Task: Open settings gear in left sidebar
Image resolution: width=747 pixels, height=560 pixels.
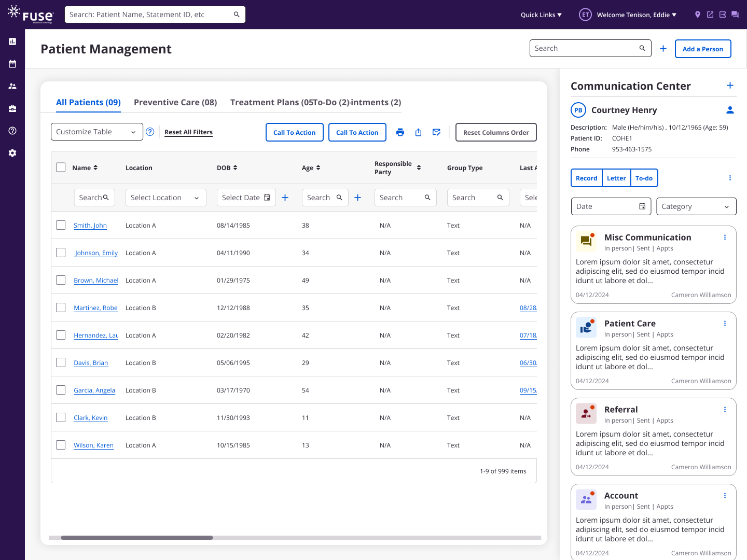Action: coord(12,153)
